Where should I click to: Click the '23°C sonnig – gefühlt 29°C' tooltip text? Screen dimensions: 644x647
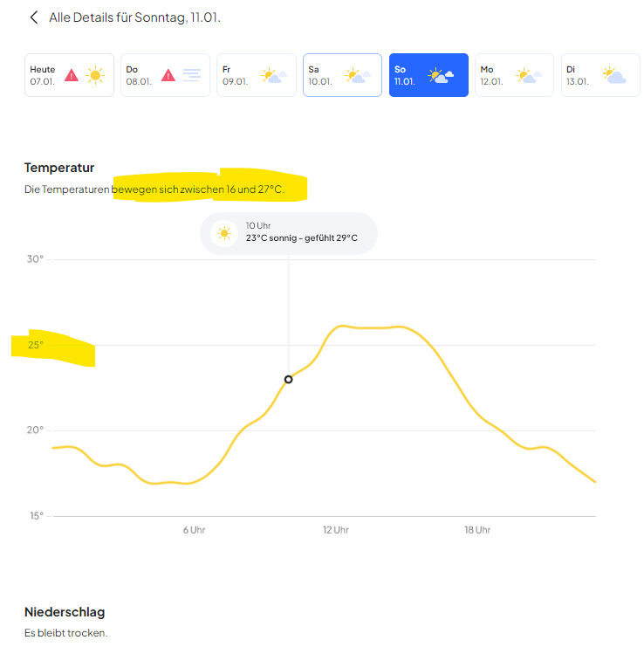click(x=301, y=237)
